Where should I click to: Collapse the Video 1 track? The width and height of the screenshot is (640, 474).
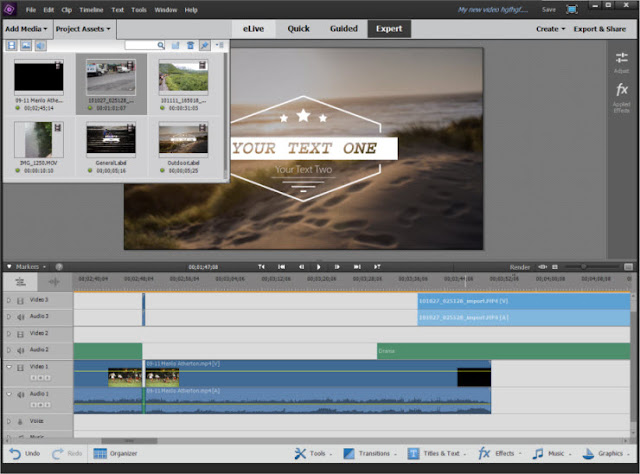9,367
